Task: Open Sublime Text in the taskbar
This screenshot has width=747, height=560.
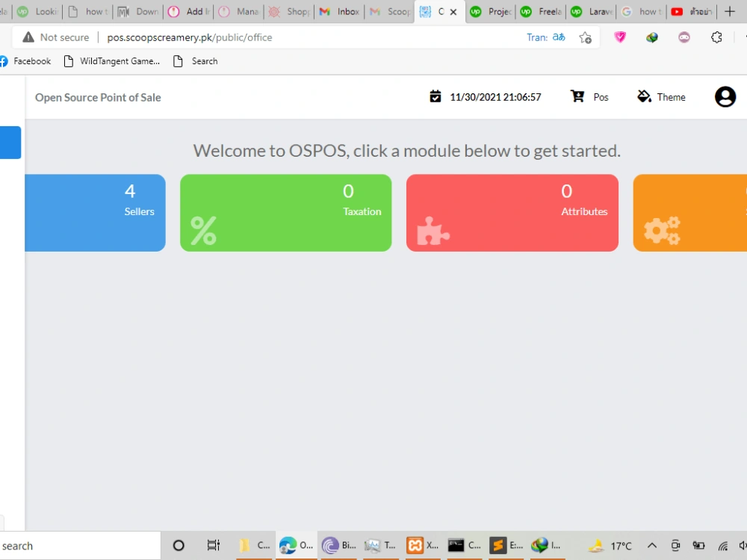Action: coord(506,546)
